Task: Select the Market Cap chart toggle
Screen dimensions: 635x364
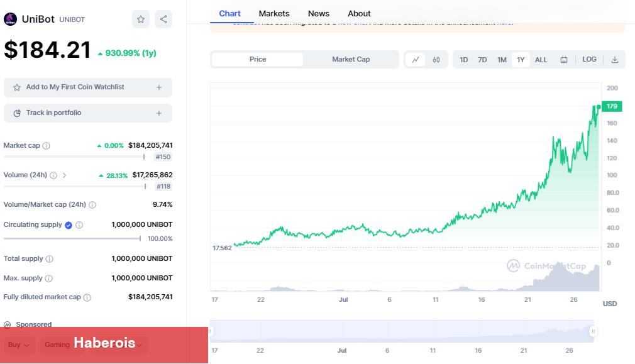Action: [351, 60]
